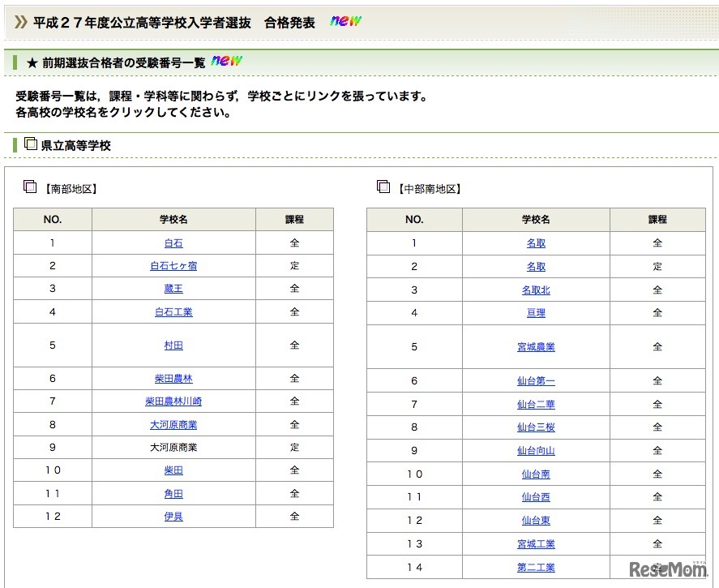Visit the 伊具 school link
This screenshot has height=588, width=719.
pos(173,517)
